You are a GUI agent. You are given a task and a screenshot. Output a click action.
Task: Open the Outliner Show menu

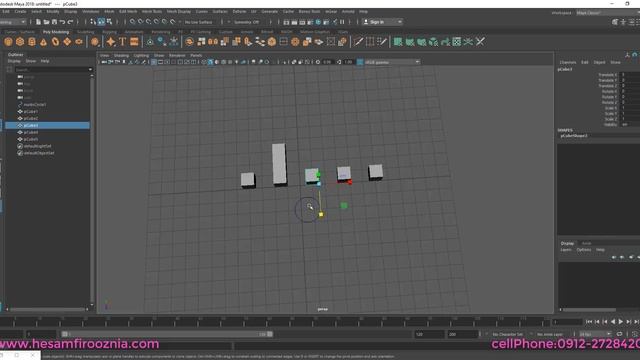[x=31, y=61]
